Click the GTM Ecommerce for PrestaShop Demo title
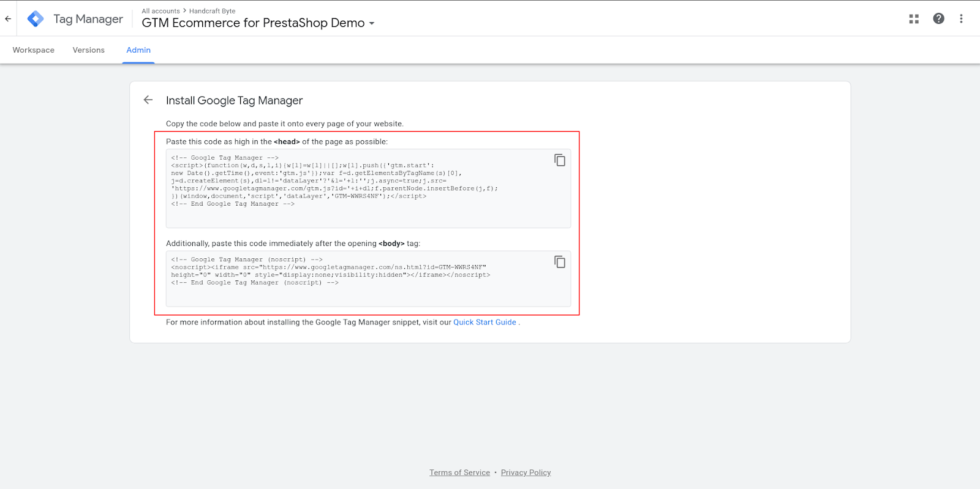This screenshot has height=489, width=980. pyautogui.click(x=253, y=23)
